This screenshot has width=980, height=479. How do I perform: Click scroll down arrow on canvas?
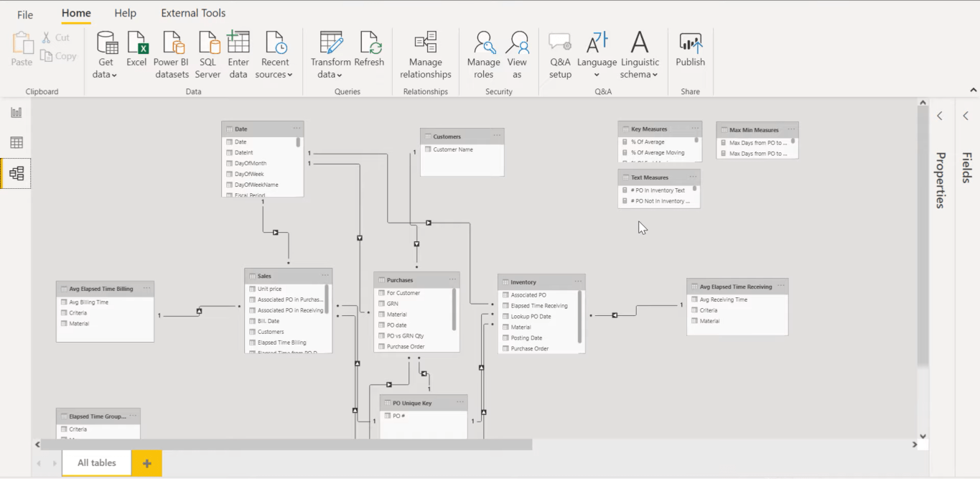tap(923, 436)
